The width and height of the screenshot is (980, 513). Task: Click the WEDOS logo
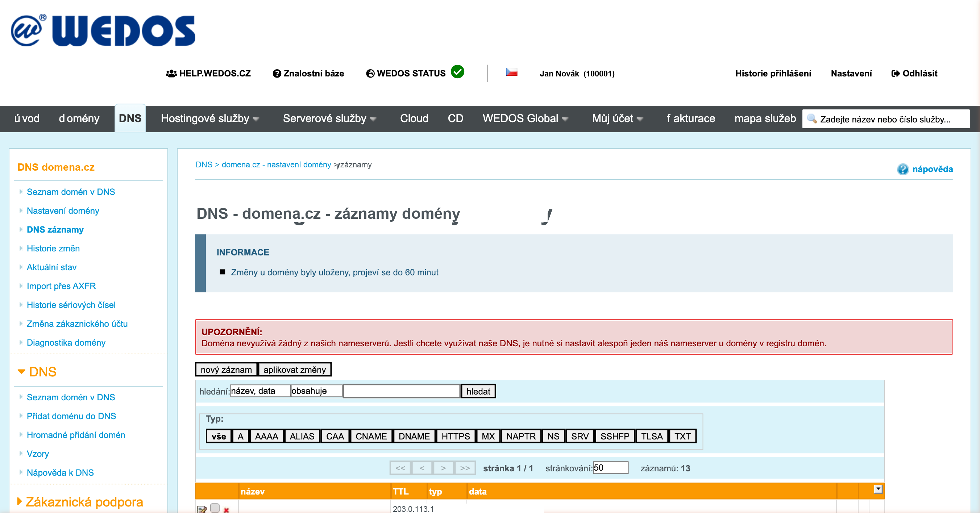click(103, 30)
